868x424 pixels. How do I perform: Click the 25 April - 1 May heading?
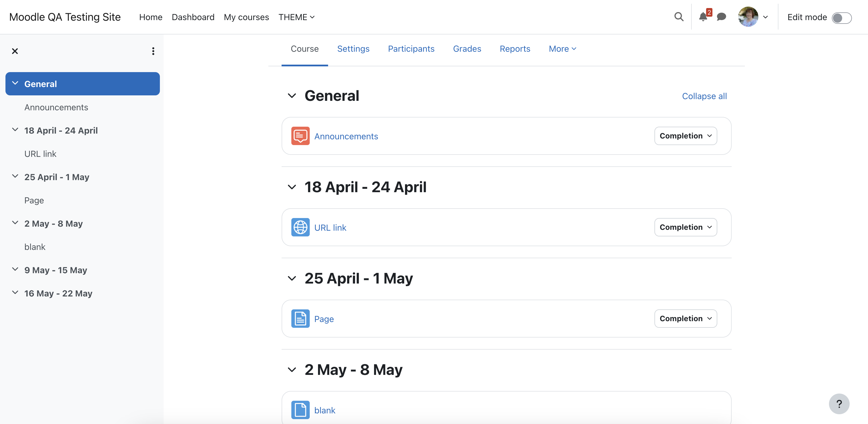click(x=359, y=278)
